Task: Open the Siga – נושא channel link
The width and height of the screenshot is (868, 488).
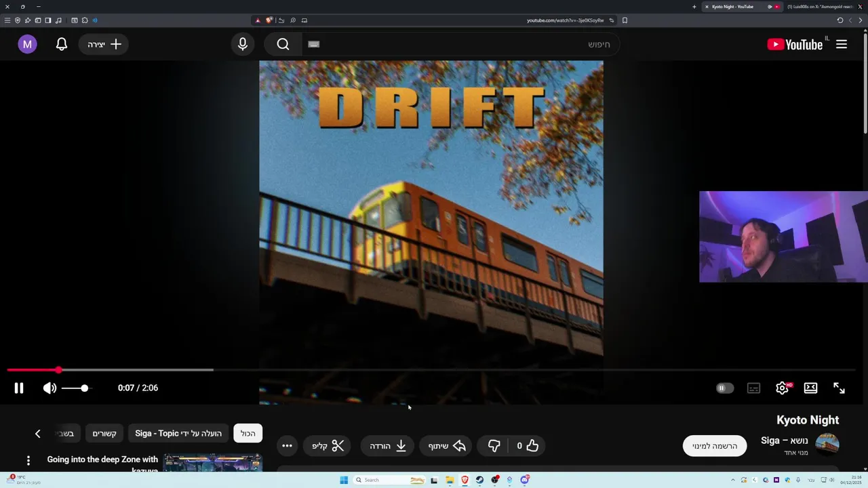Action: pyautogui.click(x=785, y=441)
